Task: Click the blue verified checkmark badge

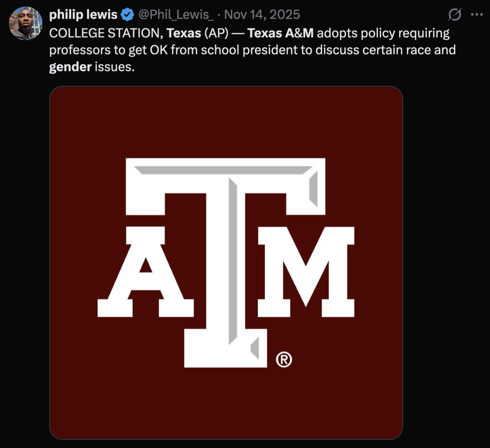Action: pyautogui.click(x=127, y=14)
